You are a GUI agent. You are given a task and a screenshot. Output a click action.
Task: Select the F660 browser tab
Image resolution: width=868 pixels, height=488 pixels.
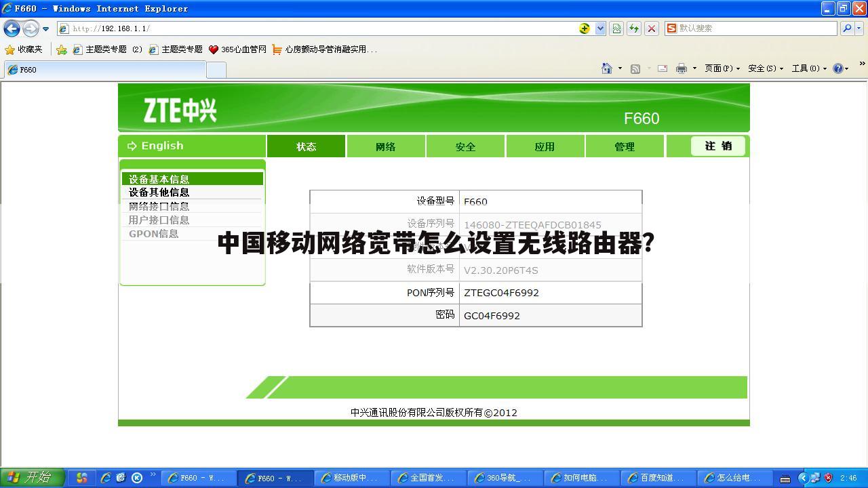point(104,70)
